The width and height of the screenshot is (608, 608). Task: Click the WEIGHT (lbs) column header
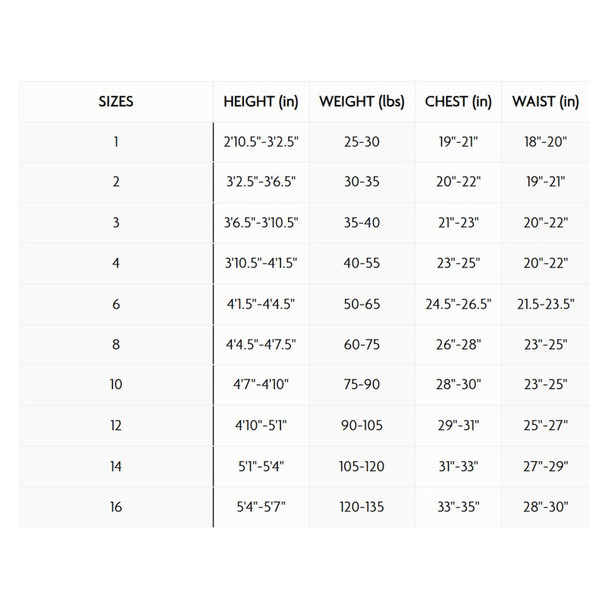(x=361, y=101)
